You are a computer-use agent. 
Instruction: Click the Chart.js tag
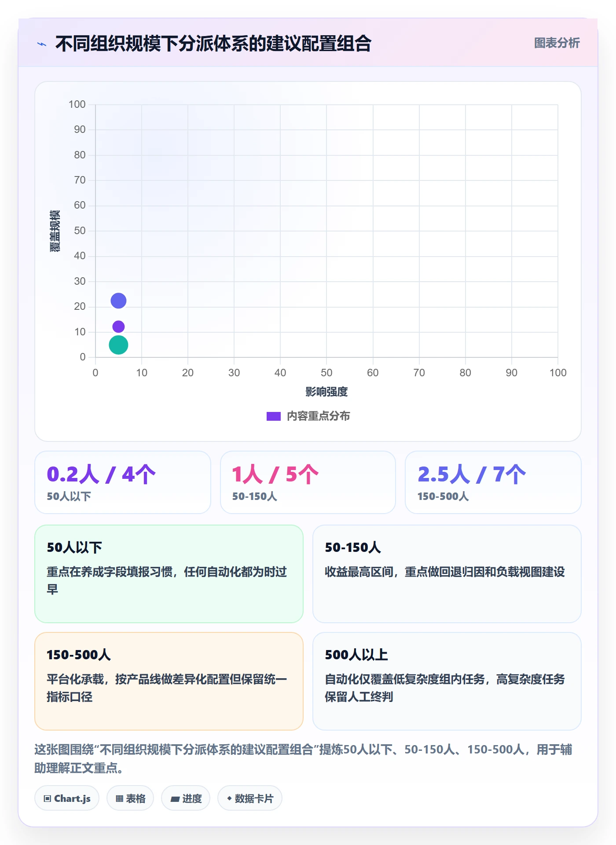point(67,798)
